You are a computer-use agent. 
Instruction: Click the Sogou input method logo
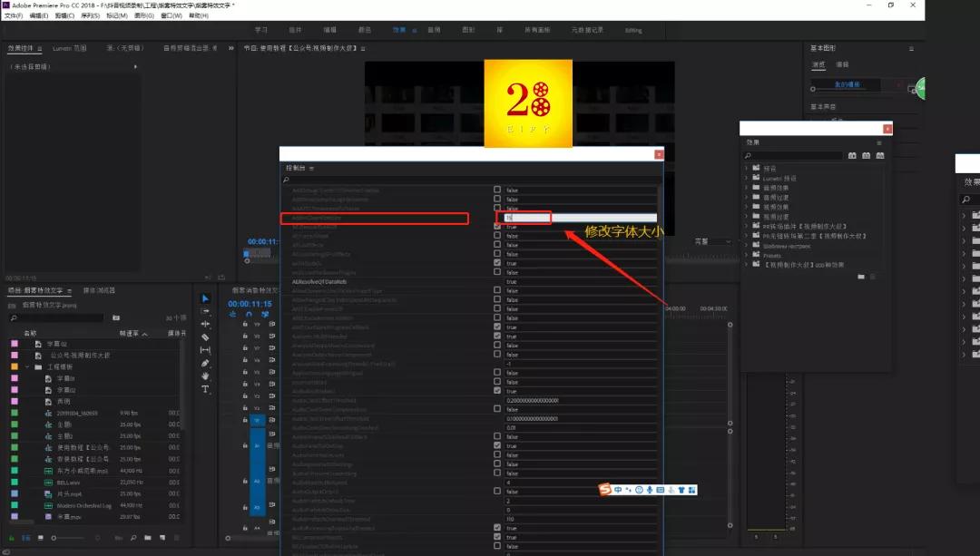point(605,490)
